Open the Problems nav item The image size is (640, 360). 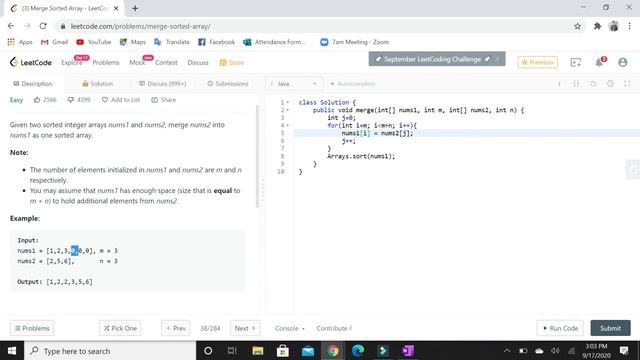tap(106, 62)
